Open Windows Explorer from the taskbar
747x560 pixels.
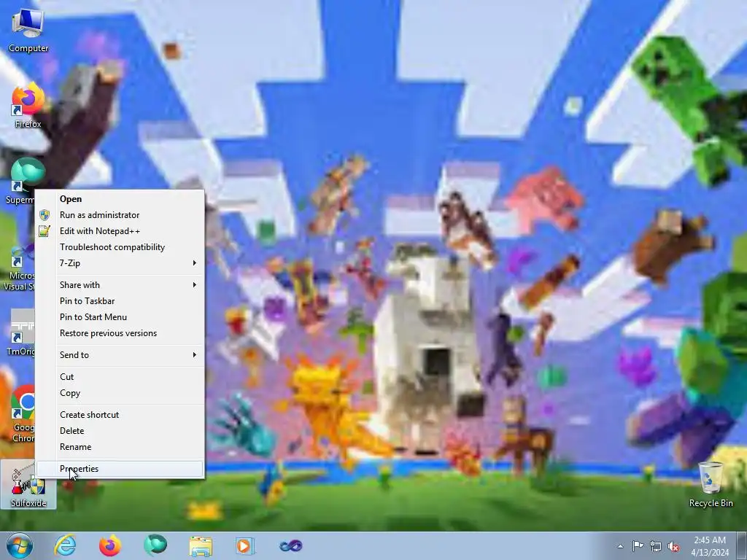[x=201, y=545]
